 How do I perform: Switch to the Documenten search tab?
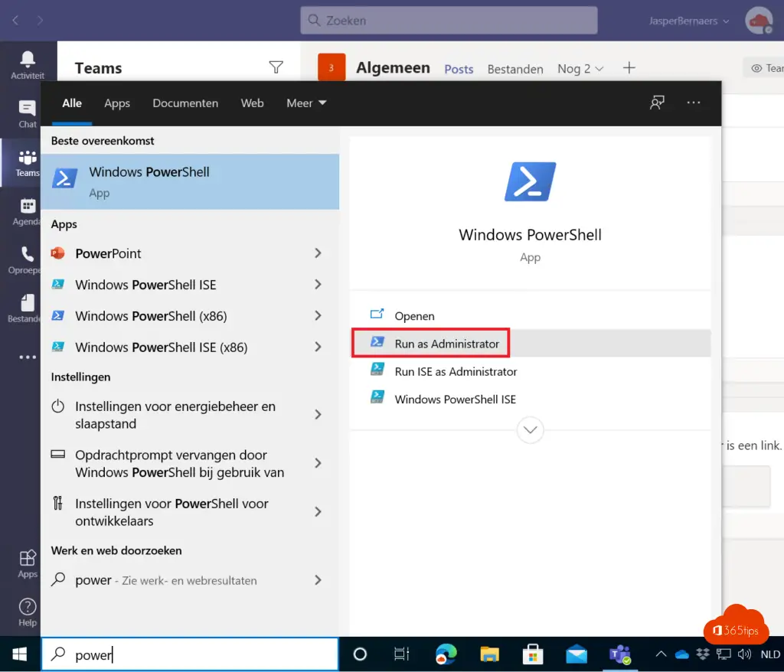click(185, 103)
